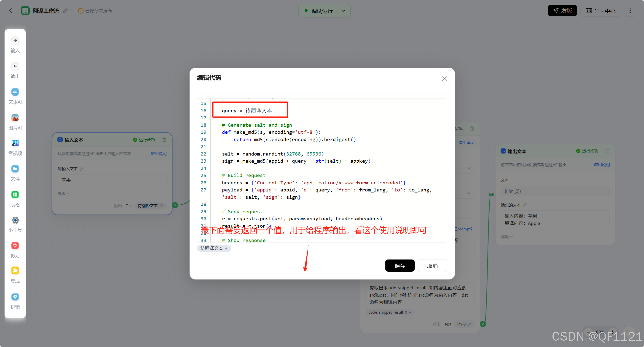644x347 pixels.
Task: Open the three-dot more options menu
Action: (x=630, y=11)
